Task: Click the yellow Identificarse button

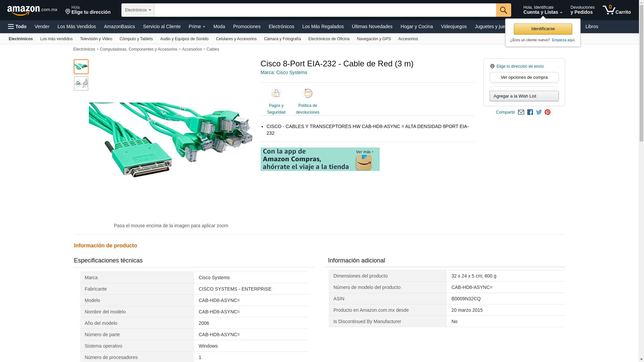Action: [543, 29]
